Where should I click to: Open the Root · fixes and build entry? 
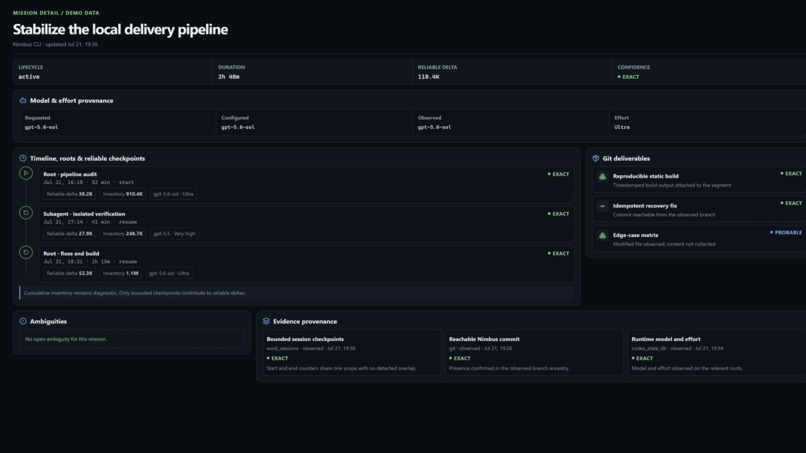coord(306,263)
